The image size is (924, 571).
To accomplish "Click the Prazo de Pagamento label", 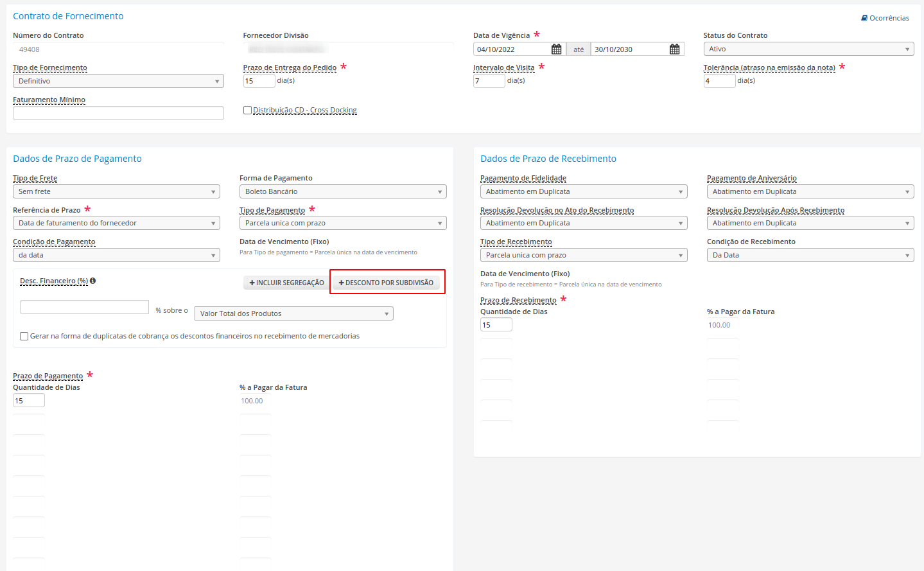I will (48, 376).
